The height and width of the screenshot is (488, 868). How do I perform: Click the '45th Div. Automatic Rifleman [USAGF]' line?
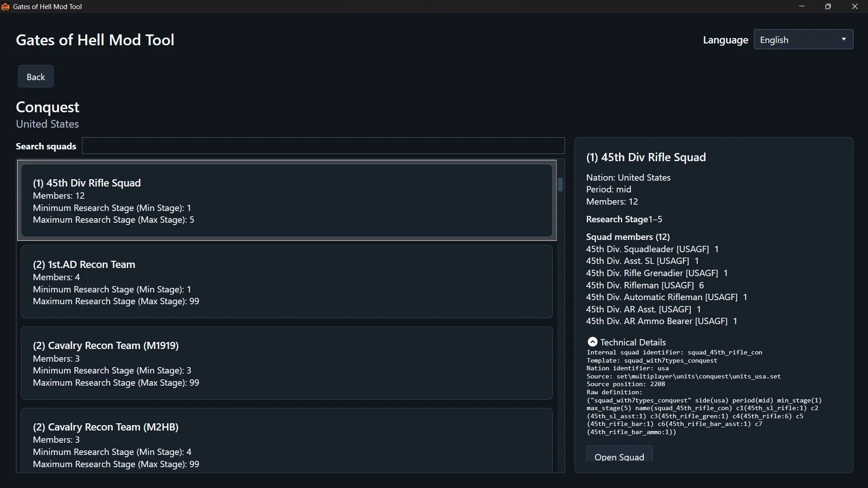coord(667,297)
